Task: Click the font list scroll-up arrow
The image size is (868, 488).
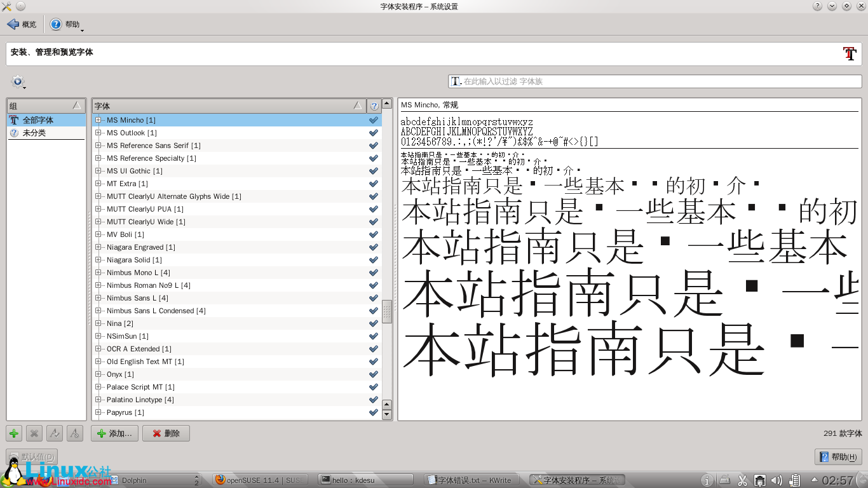Action: pyautogui.click(x=386, y=104)
